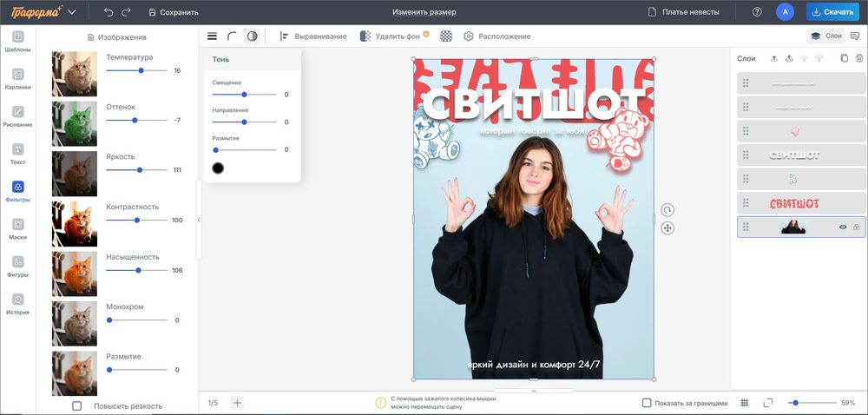Adjust the shadow Смещение slider
This screenshot has height=415, width=868.
(x=244, y=94)
